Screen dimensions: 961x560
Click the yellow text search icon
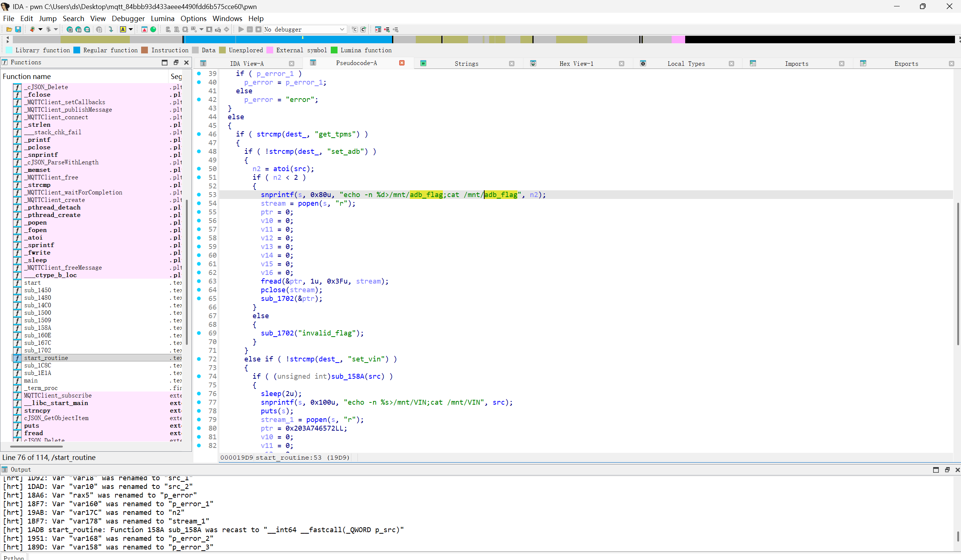tap(123, 29)
